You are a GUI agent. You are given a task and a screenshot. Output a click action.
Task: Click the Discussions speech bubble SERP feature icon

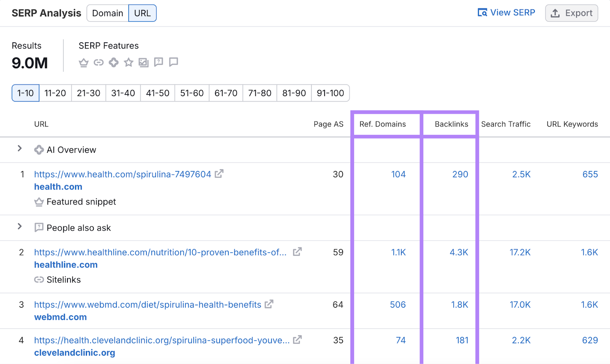click(173, 62)
